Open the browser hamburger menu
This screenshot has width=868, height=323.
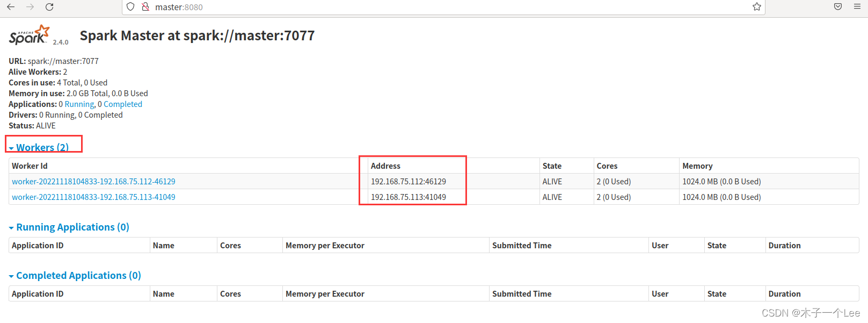click(x=857, y=7)
